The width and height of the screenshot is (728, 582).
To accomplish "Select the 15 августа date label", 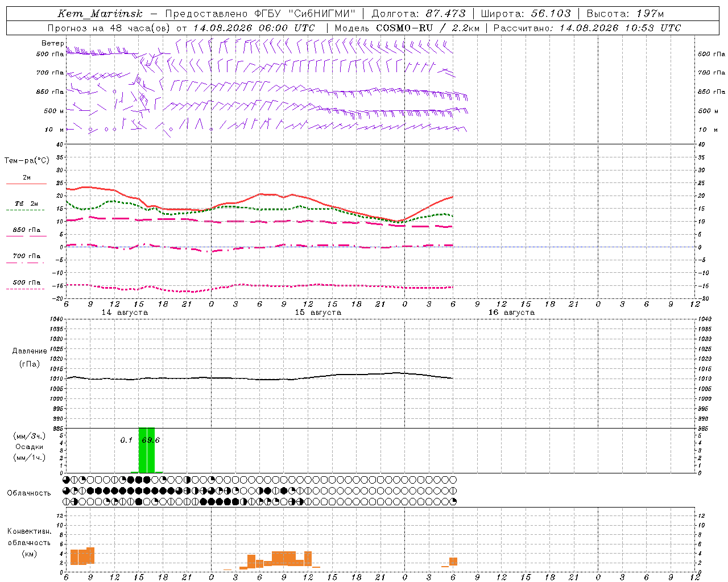I will (x=318, y=312).
